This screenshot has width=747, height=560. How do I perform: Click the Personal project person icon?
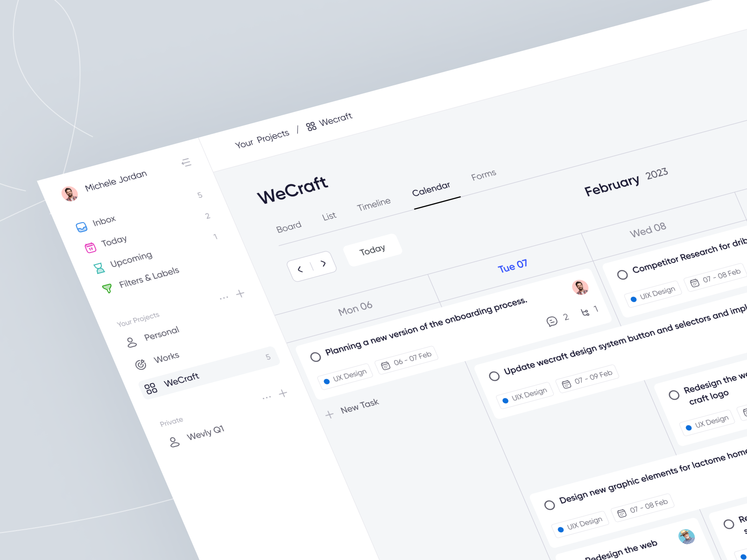click(x=132, y=343)
